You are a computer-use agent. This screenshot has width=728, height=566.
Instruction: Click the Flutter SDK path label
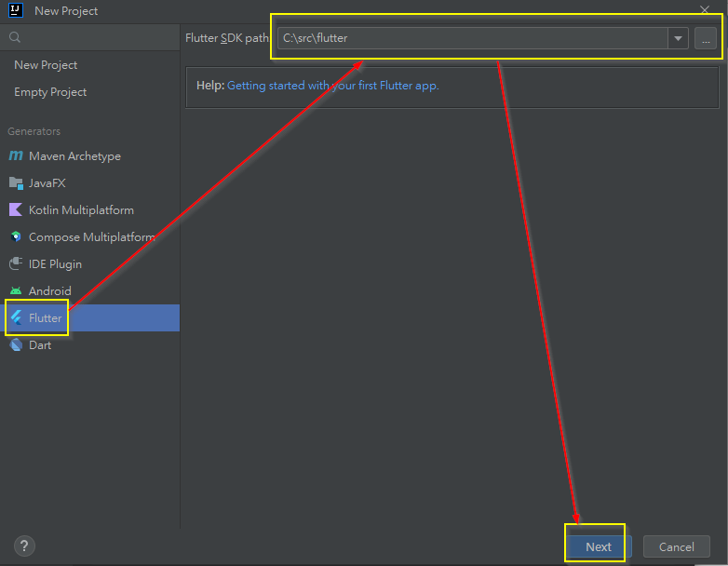pyautogui.click(x=226, y=38)
